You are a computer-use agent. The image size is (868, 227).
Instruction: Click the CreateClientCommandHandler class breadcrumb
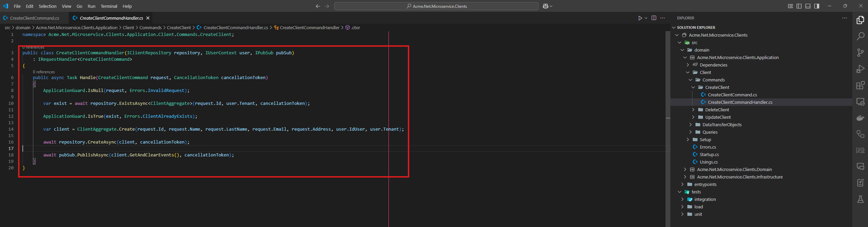(310, 27)
